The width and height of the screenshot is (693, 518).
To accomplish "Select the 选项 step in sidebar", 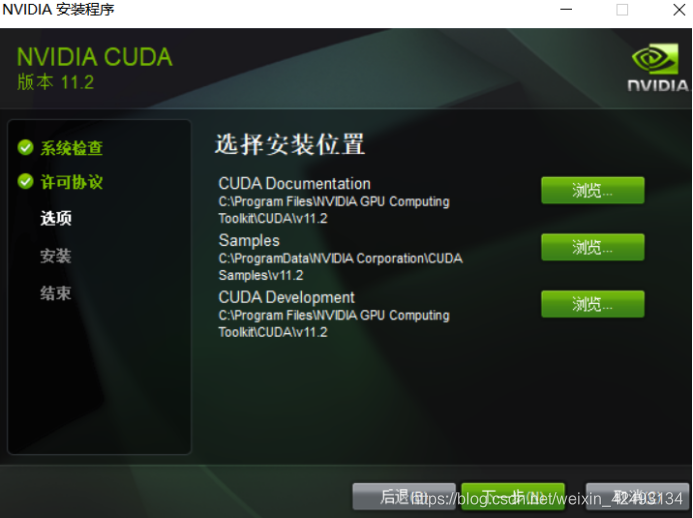I will 56,218.
